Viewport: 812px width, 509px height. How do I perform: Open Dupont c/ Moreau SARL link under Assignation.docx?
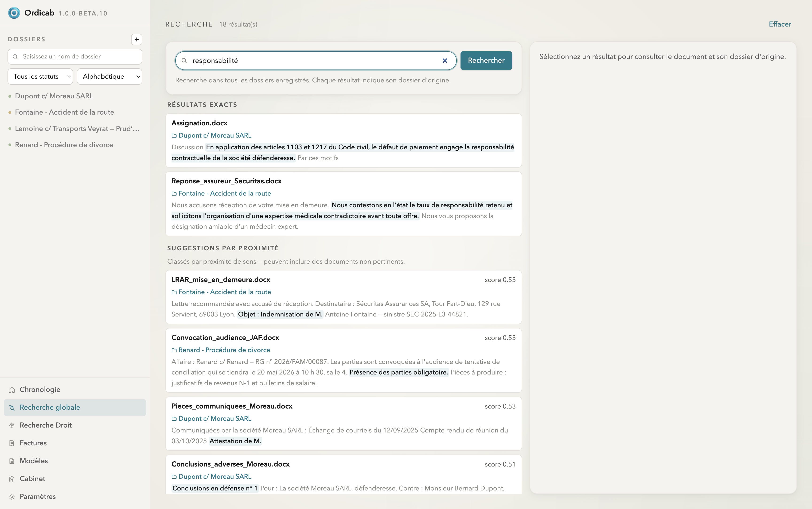(215, 135)
